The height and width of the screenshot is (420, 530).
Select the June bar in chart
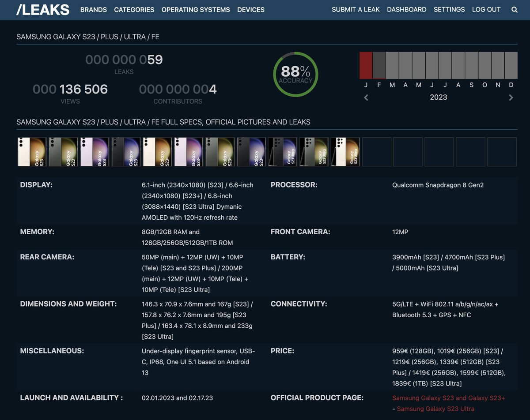tap(432, 65)
